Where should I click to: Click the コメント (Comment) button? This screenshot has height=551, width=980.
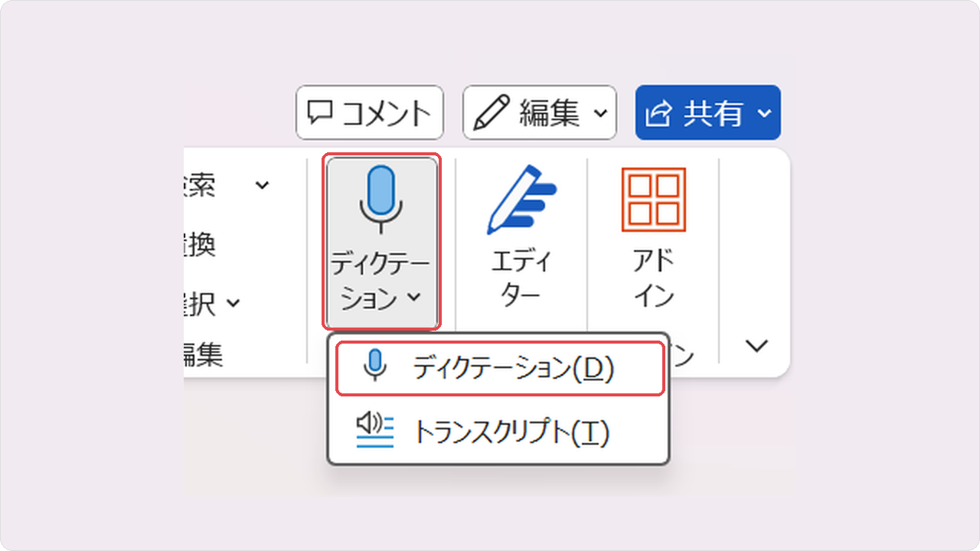point(370,112)
